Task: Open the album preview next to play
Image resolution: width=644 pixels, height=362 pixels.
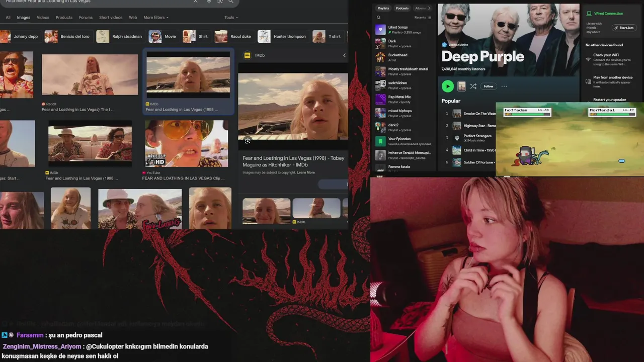Action: click(461, 86)
